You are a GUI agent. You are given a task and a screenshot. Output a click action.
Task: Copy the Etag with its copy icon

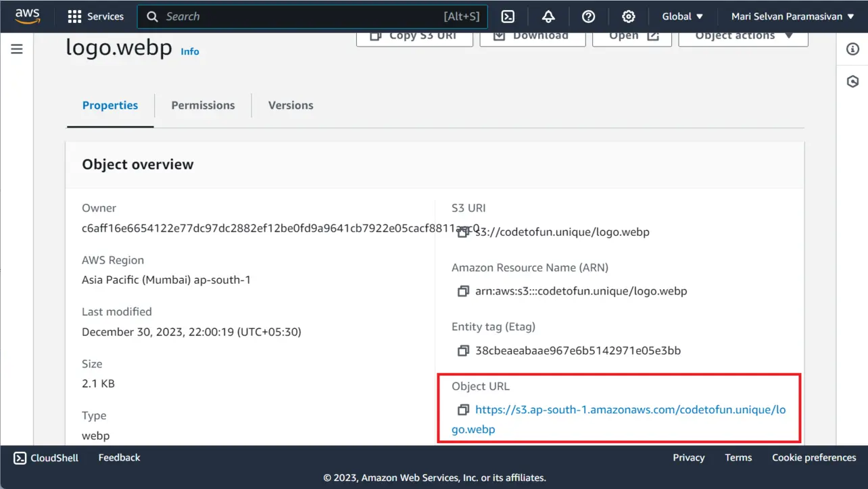(463, 351)
